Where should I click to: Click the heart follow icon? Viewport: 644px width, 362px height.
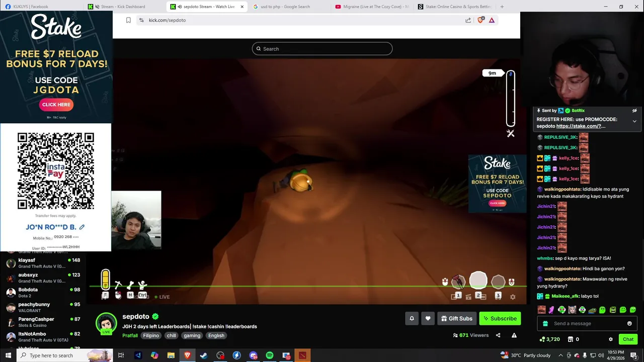(x=428, y=318)
